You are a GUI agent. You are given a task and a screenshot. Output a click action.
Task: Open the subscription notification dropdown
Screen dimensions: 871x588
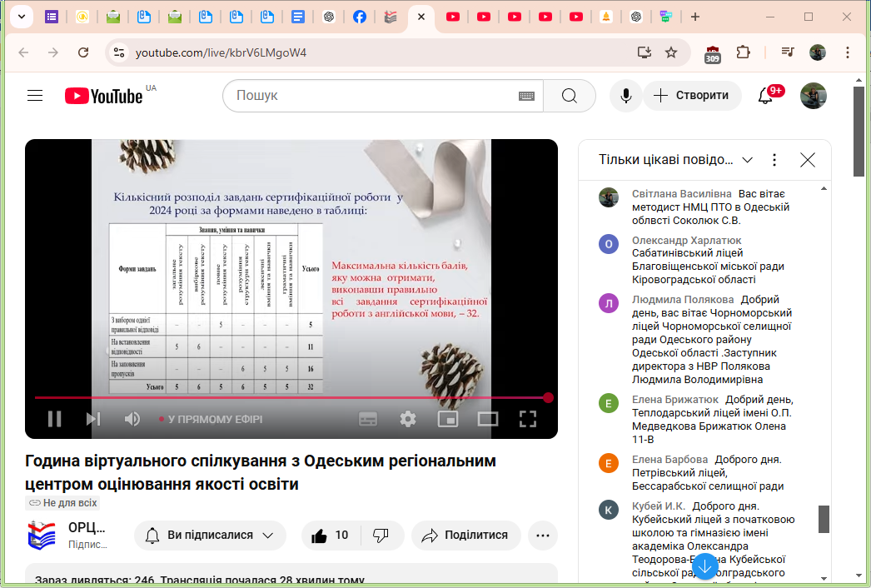tap(210, 536)
